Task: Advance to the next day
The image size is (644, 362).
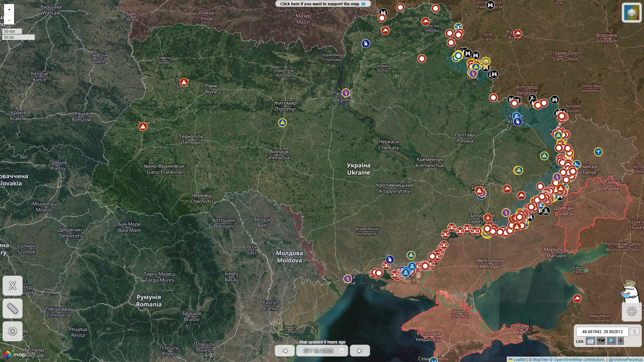Action: coord(359,351)
